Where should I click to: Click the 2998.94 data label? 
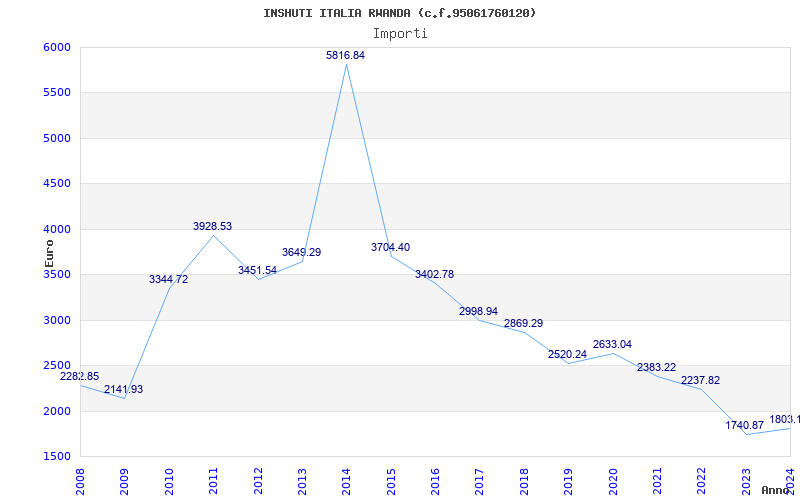479,311
